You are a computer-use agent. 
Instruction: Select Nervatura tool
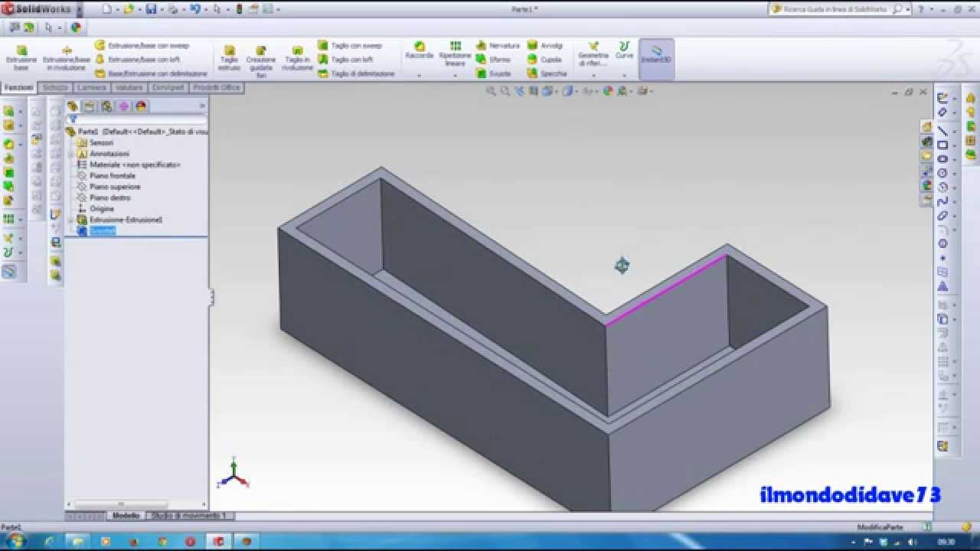498,46
